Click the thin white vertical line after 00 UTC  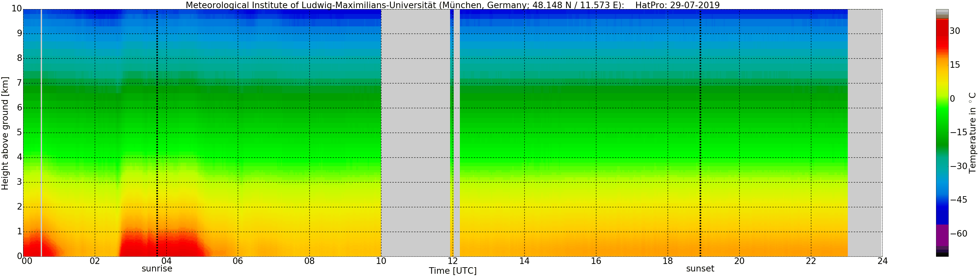click(x=41, y=133)
